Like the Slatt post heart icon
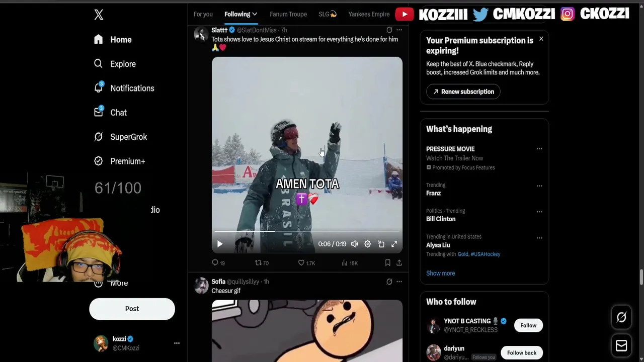 pos(301,263)
